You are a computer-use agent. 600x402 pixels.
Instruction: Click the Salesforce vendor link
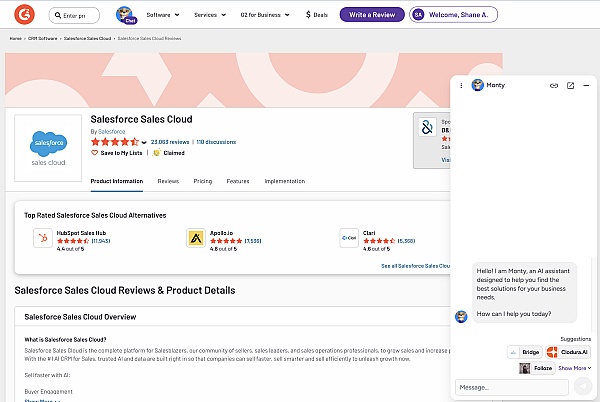click(112, 132)
